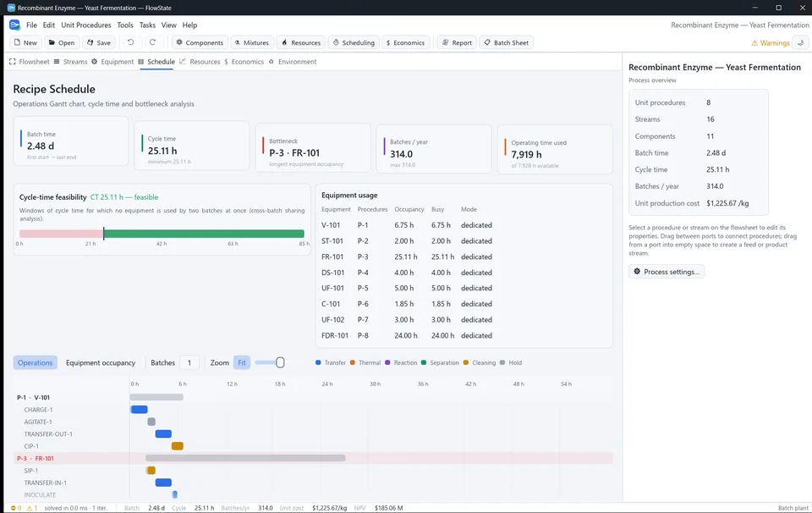This screenshot has height=513, width=812.
Task: Open Process settings button
Action: point(666,272)
